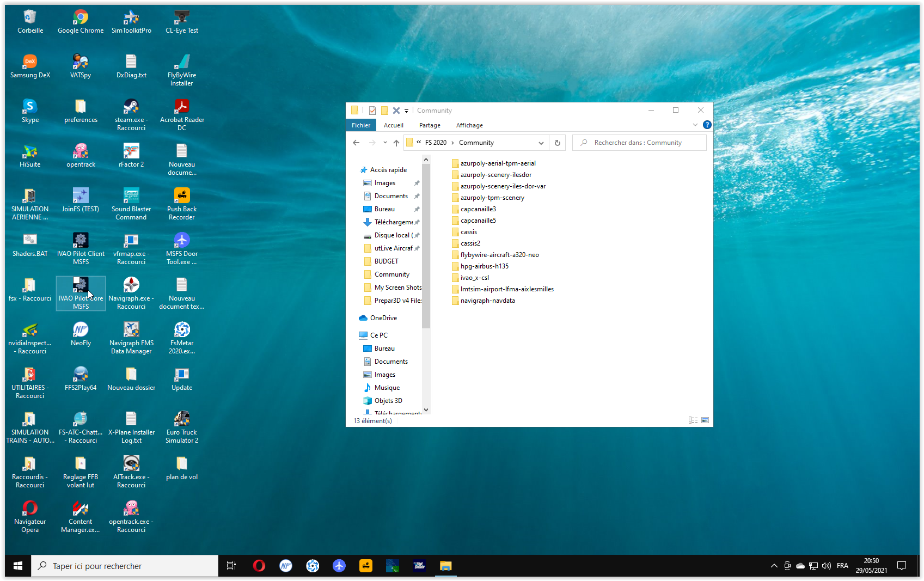The width and height of the screenshot is (924, 581).
Task: Open the recent locations dropdown arrow
Action: tap(385, 143)
